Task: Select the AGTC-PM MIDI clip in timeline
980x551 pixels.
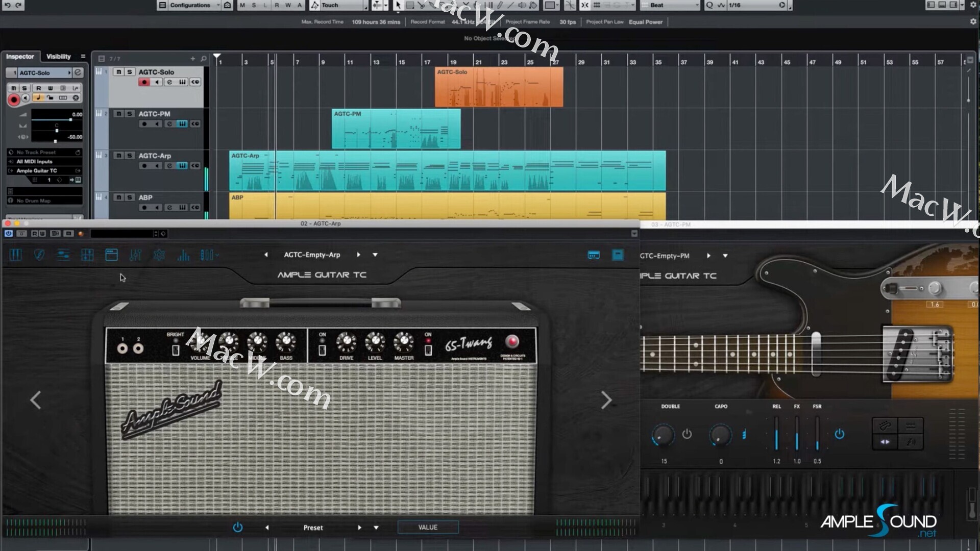Action: pyautogui.click(x=396, y=129)
